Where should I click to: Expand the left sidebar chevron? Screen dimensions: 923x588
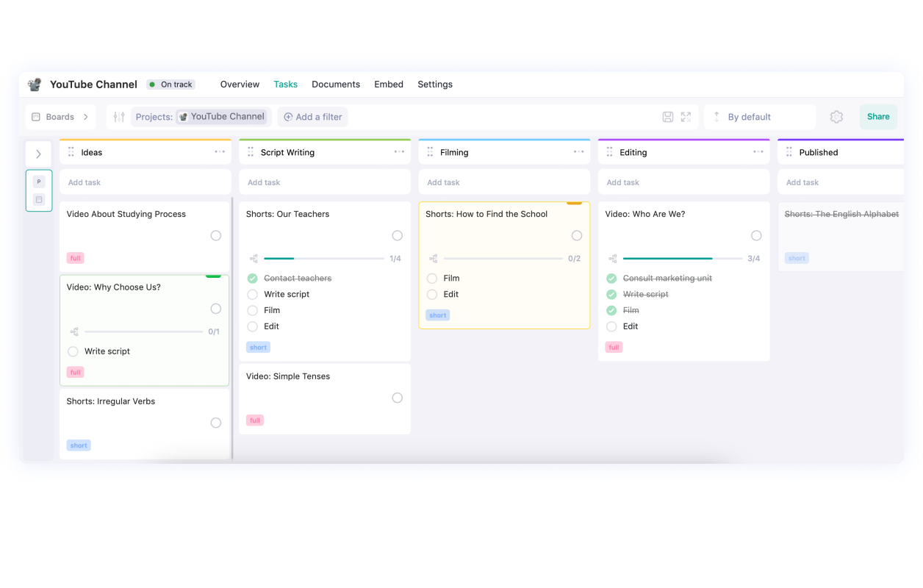39,154
